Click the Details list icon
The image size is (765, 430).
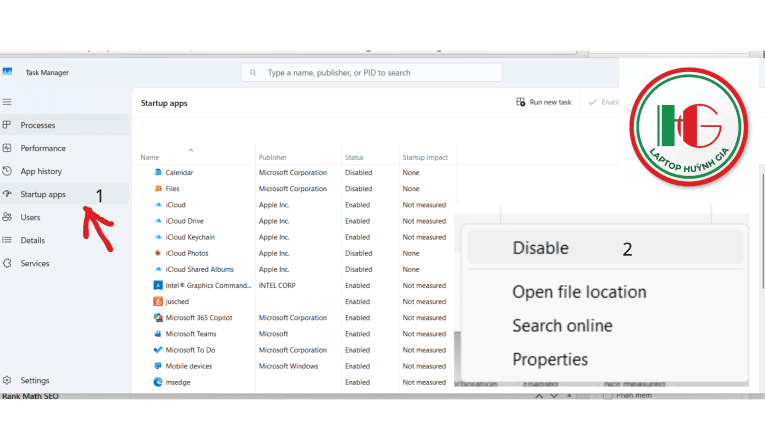[7, 240]
